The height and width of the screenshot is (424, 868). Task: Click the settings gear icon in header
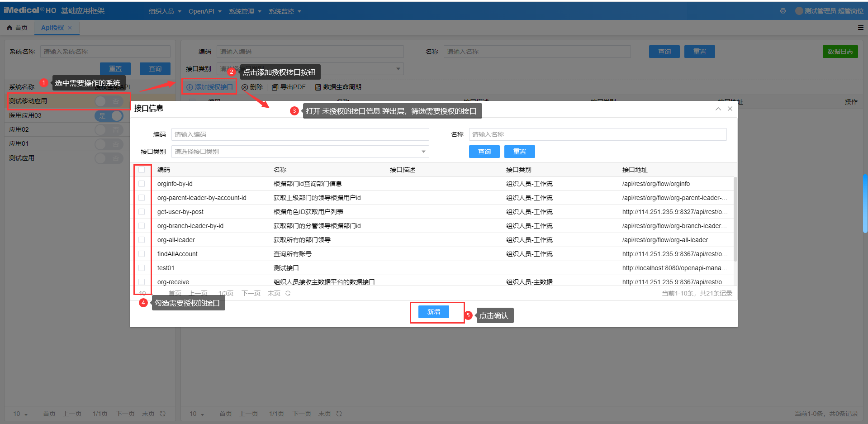[x=783, y=11]
